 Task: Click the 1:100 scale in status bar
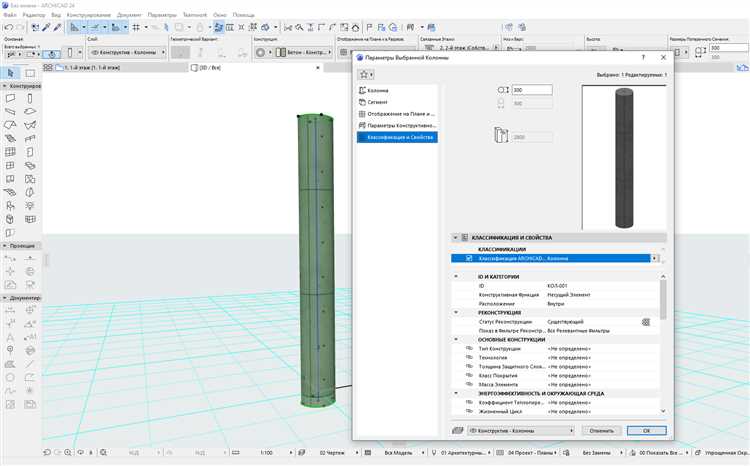pyautogui.click(x=266, y=452)
